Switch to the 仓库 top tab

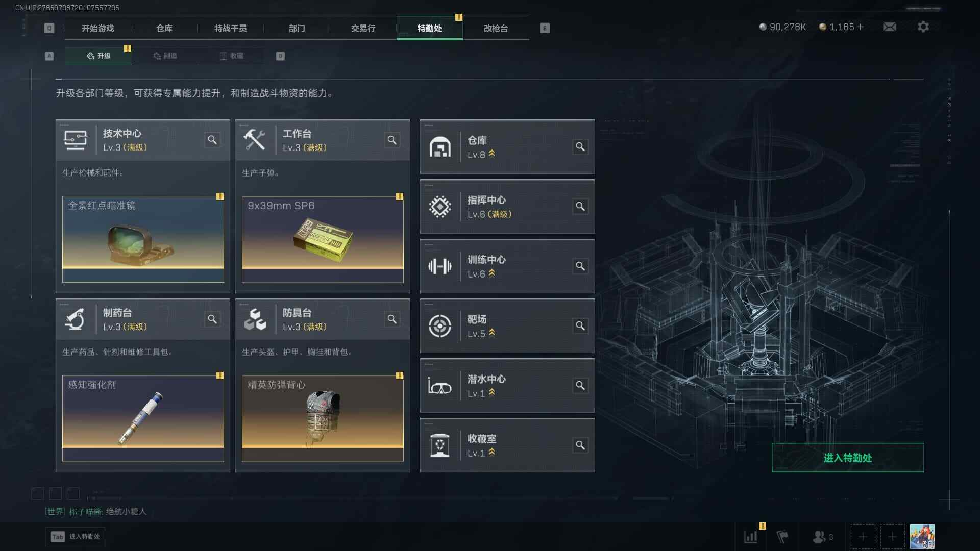pyautogui.click(x=164, y=28)
